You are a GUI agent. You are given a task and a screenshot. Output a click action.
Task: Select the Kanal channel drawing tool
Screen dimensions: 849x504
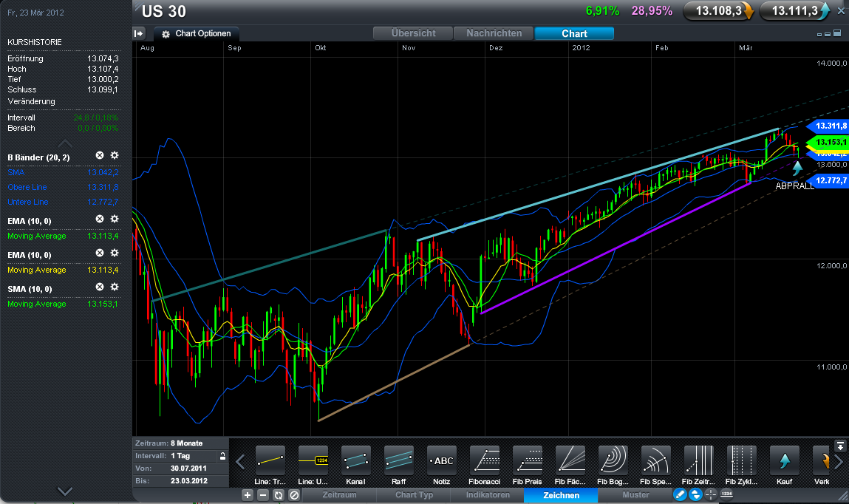pyautogui.click(x=355, y=461)
